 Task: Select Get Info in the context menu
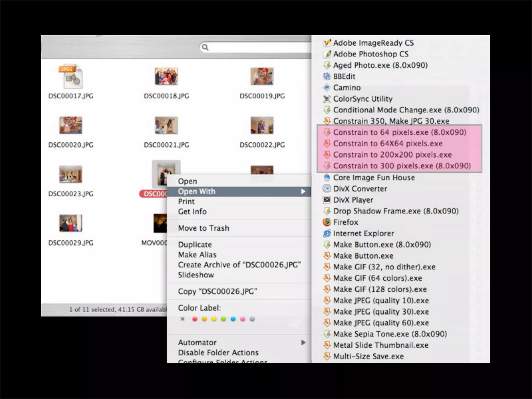click(x=192, y=211)
